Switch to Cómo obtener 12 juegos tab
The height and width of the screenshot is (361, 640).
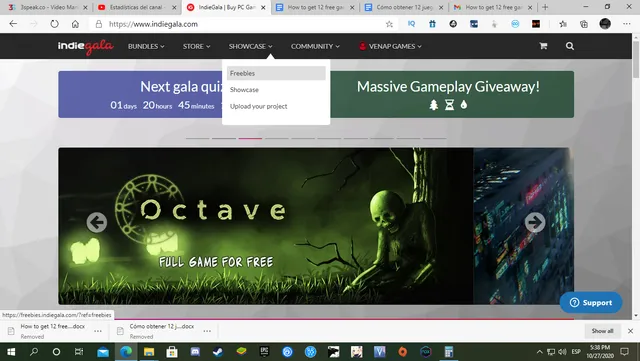click(404, 7)
